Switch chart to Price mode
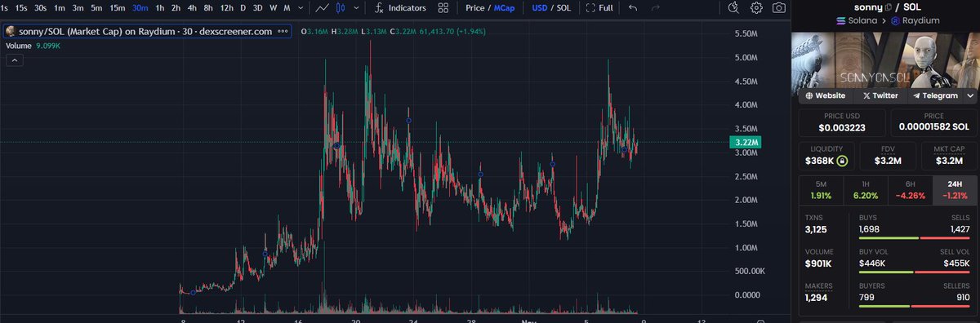The width and height of the screenshot is (980, 323). (x=475, y=7)
